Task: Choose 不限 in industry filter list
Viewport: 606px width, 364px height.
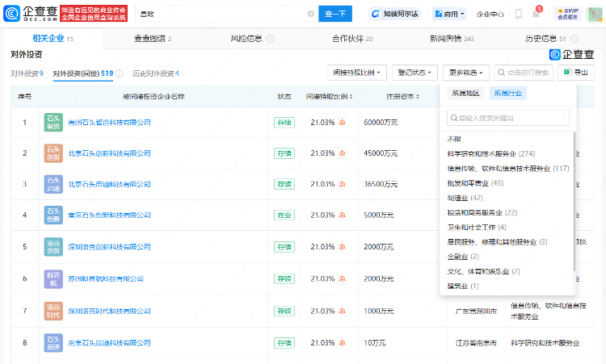Action: click(456, 138)
